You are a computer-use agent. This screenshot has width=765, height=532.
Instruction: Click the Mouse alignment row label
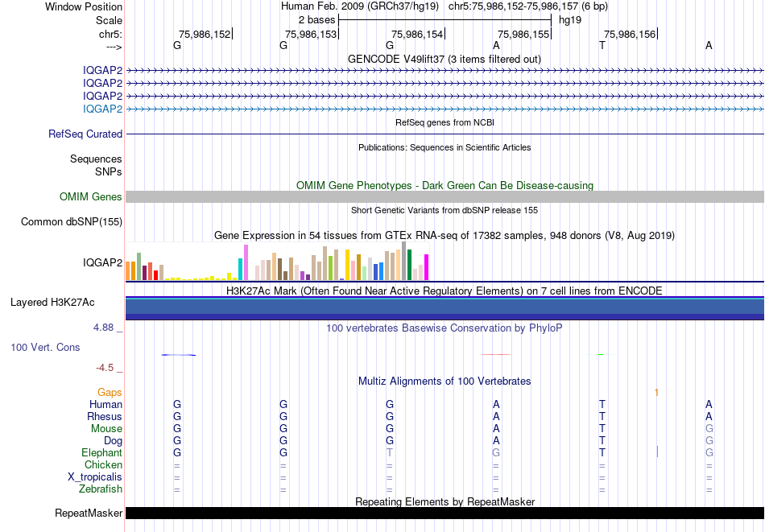[106, 429]
